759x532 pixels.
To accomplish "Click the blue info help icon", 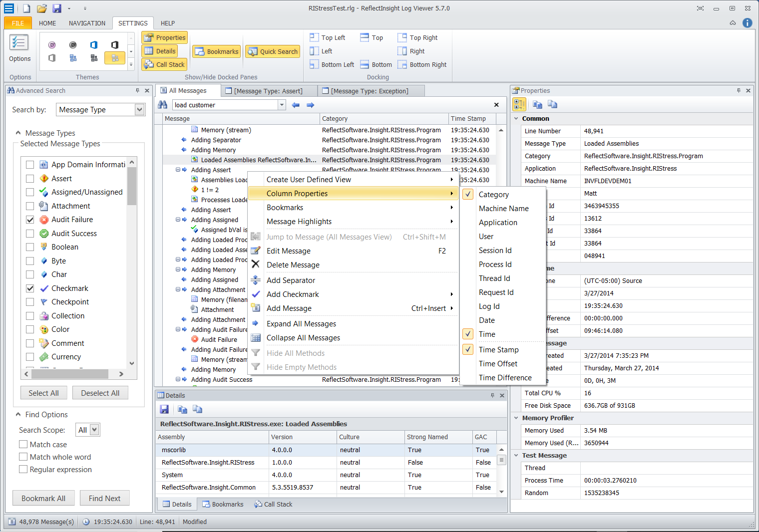I will point(748,22).
